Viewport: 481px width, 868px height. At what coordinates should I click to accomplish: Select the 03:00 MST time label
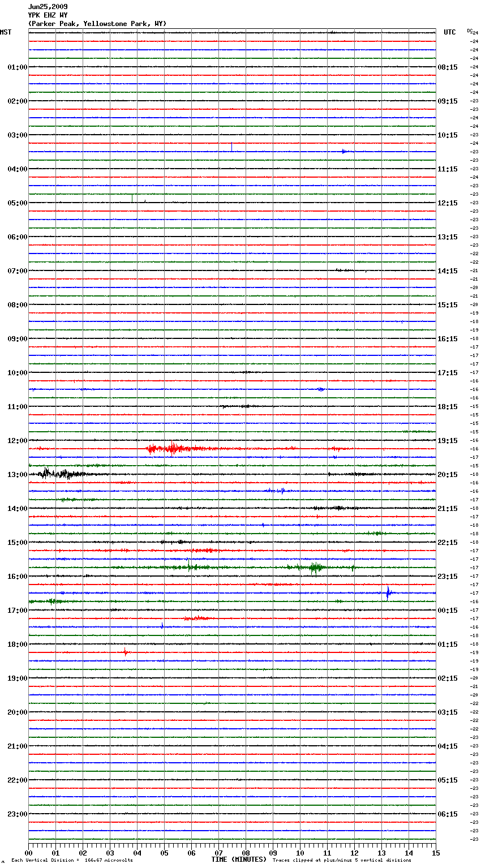click(18, 135)
